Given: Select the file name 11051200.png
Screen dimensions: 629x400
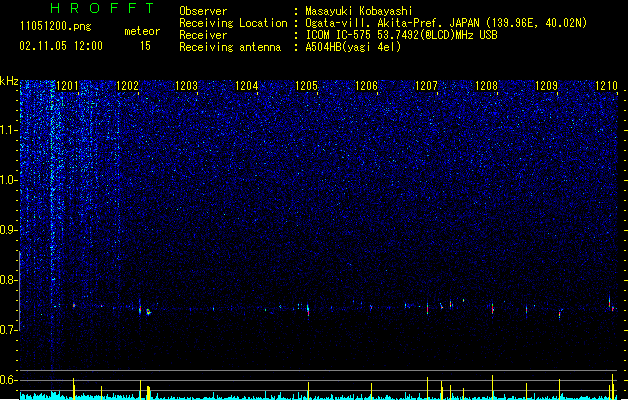Looking at the screenshot, I should [56, 27].
